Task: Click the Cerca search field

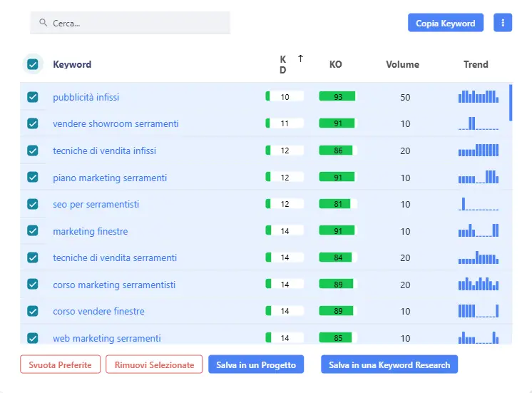Action: 131,23
